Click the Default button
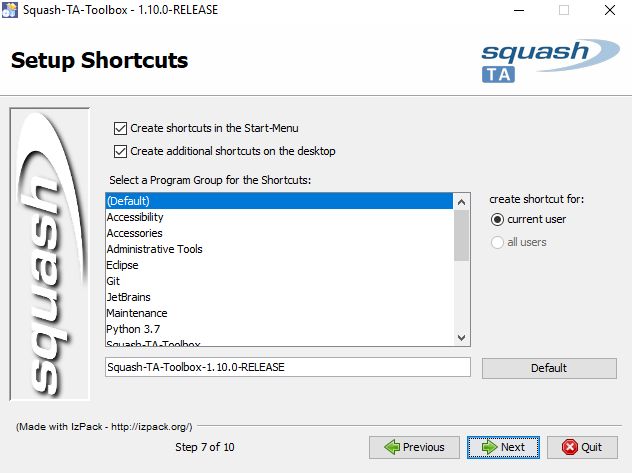 click(x=549, y=368)
